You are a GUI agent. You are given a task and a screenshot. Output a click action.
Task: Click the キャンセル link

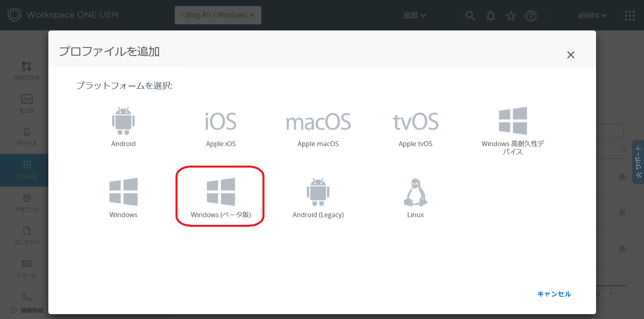554,294
